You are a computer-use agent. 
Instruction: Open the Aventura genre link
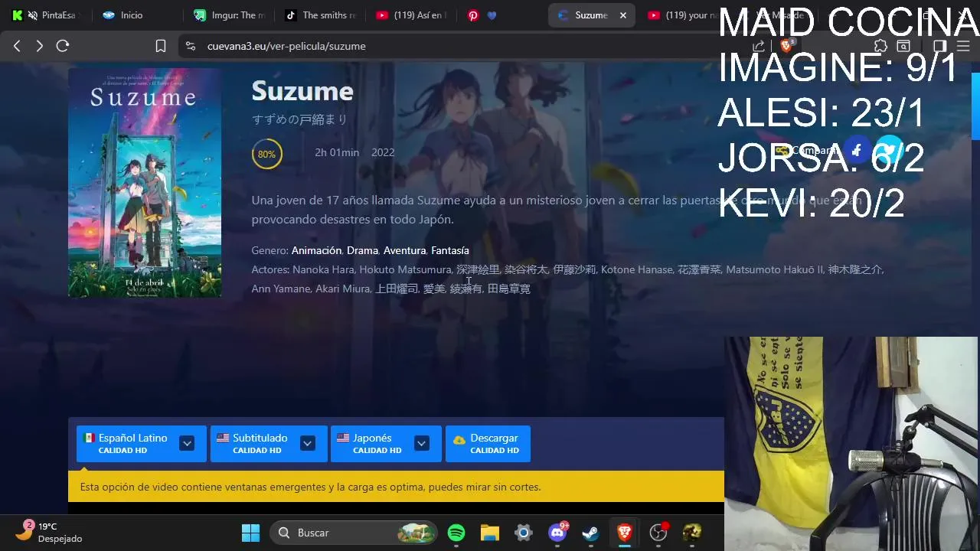(404, 250)
